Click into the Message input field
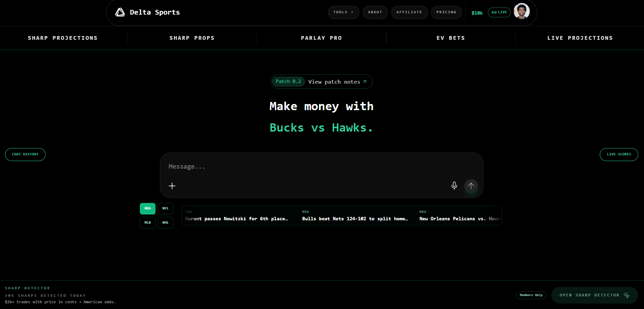 tap(321, 167)
